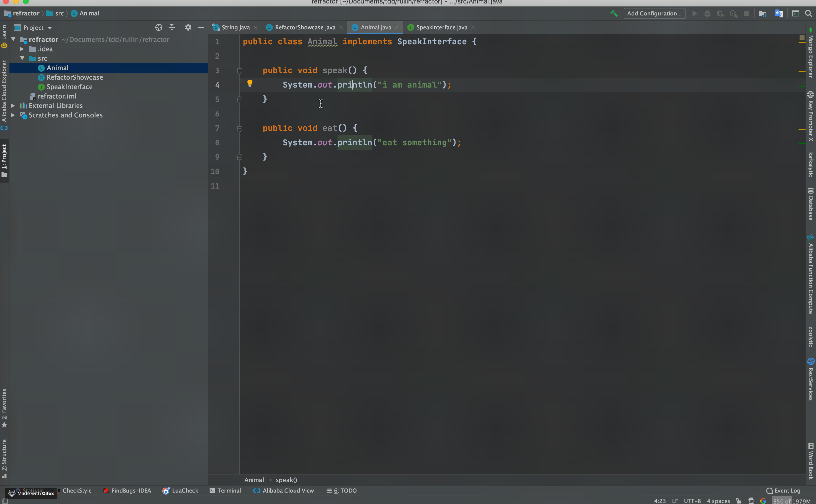816x504 pixels.
Task: Open Word Book side tool window
Action: (811, 461)
